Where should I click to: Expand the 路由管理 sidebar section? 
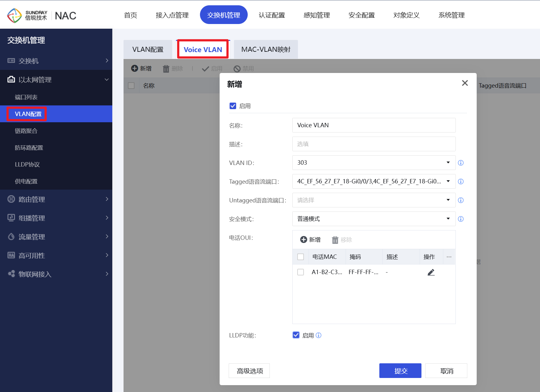pyautogui.click(x=56, y=199)
